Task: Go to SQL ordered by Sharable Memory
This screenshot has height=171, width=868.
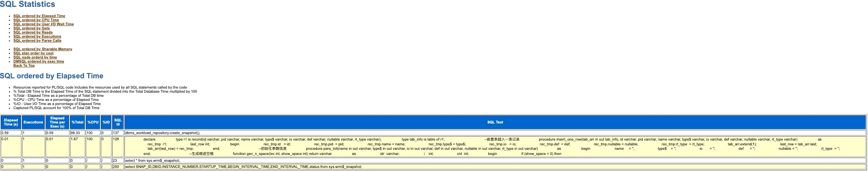Action: point(43,49)
